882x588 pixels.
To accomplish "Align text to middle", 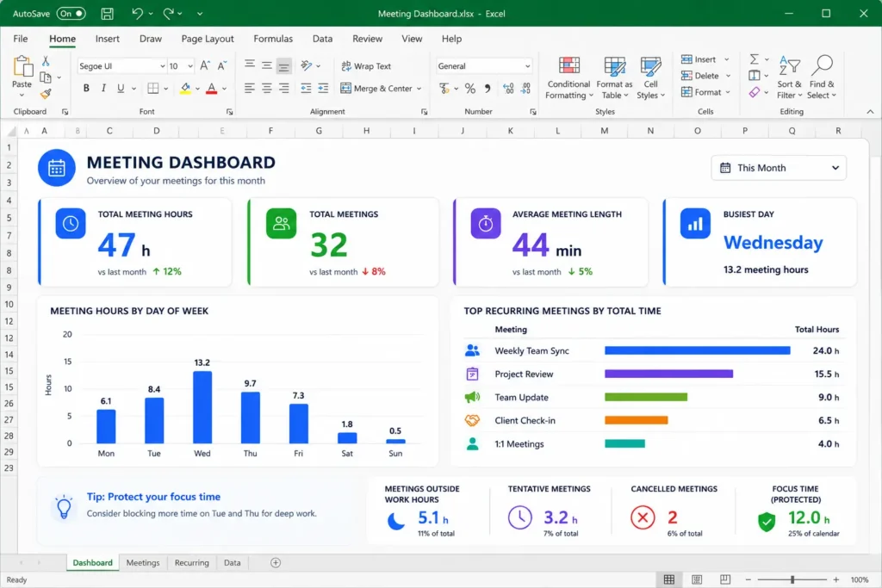I will [x=267, y=65].
